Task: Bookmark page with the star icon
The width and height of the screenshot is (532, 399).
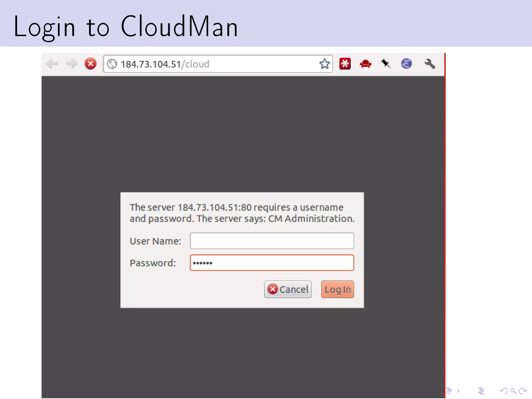Action: 324,64
